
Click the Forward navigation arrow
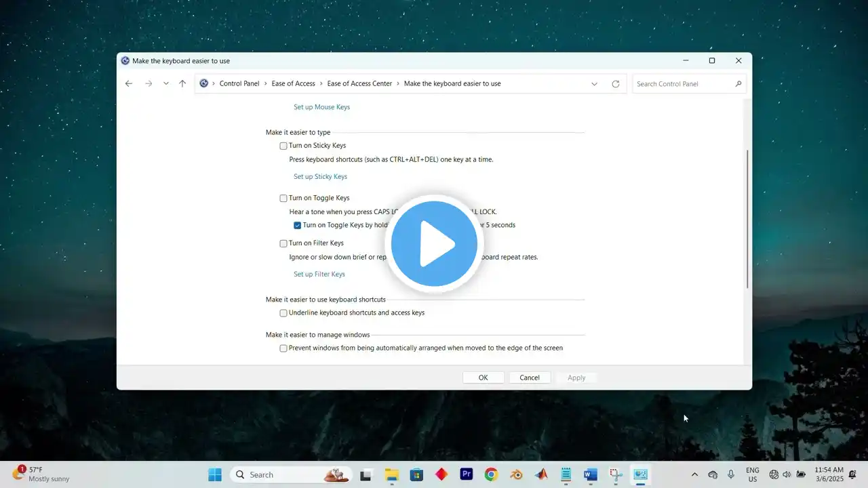pyautogui.click(x=149, y=83)
